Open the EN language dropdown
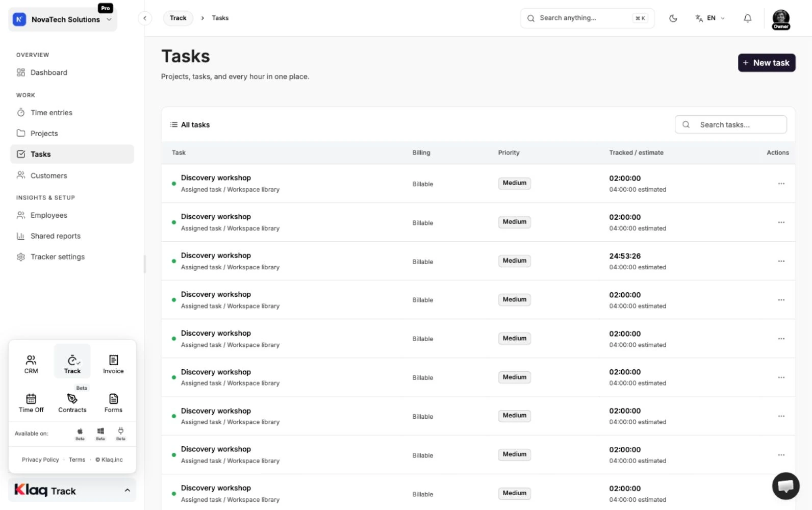 pos(710,18)
